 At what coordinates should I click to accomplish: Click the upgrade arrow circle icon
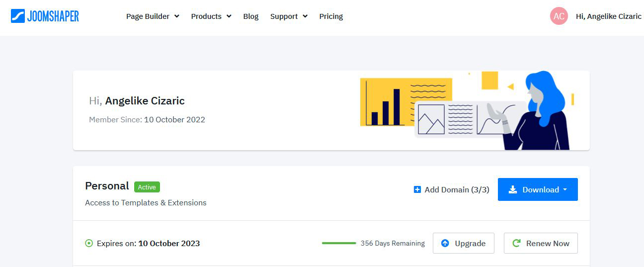(x=445, y=243)
